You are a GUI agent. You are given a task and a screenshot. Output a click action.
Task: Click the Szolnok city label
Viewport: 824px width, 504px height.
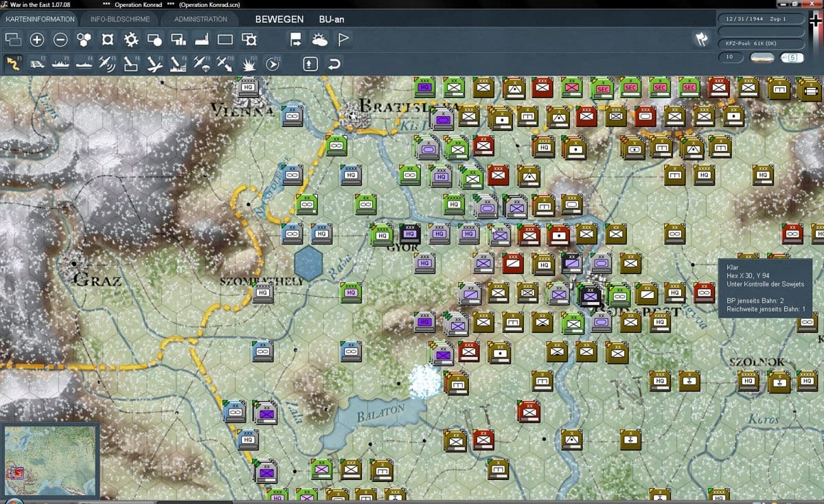pos(757,362)
